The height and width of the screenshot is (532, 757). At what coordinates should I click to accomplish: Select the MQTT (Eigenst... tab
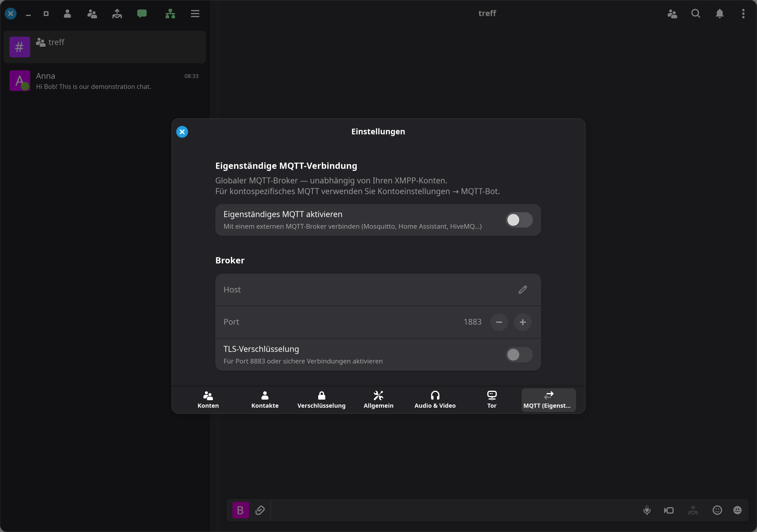coord(548,400)
